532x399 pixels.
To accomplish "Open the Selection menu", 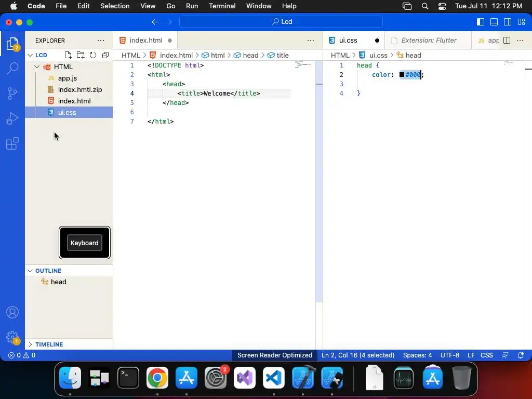I will pyautogui.click(x=115, y=6).
